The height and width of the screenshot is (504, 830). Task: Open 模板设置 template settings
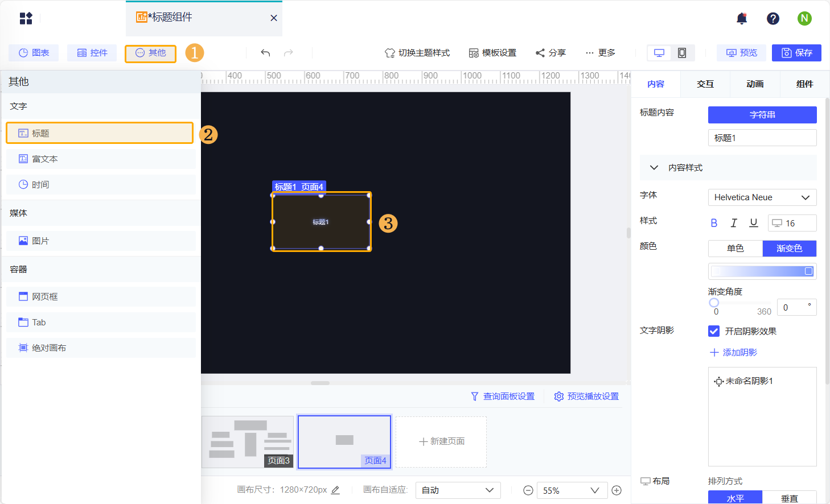[x=492, y=53]
